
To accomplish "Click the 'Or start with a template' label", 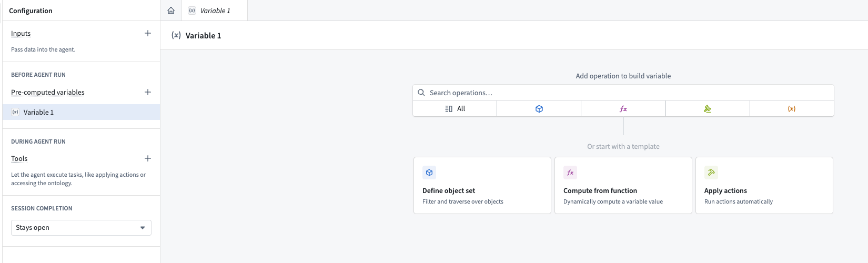I will tap(623, 147).
